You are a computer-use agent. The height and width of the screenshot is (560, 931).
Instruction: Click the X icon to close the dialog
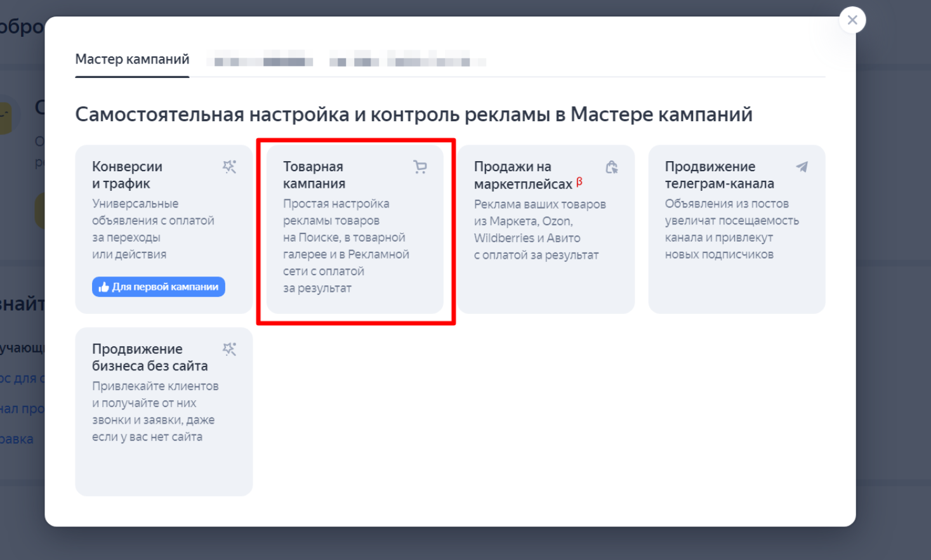pos(852,20)
